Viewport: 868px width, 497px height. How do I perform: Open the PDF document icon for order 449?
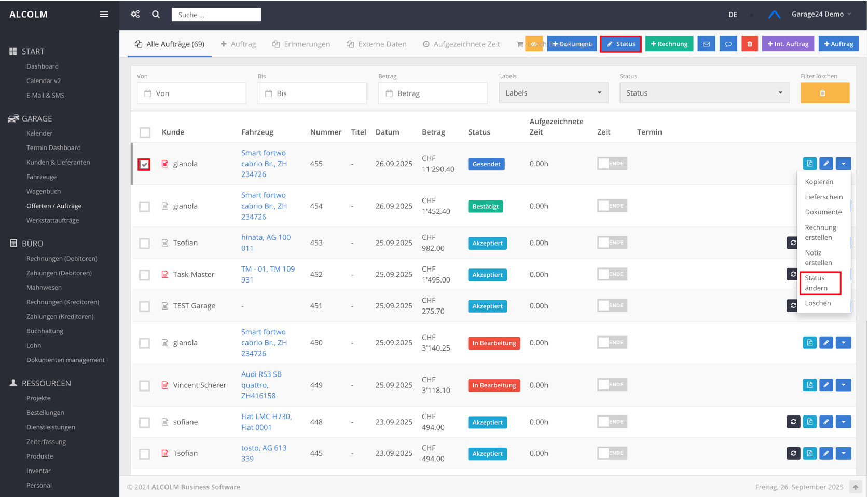tap(809, 385)
